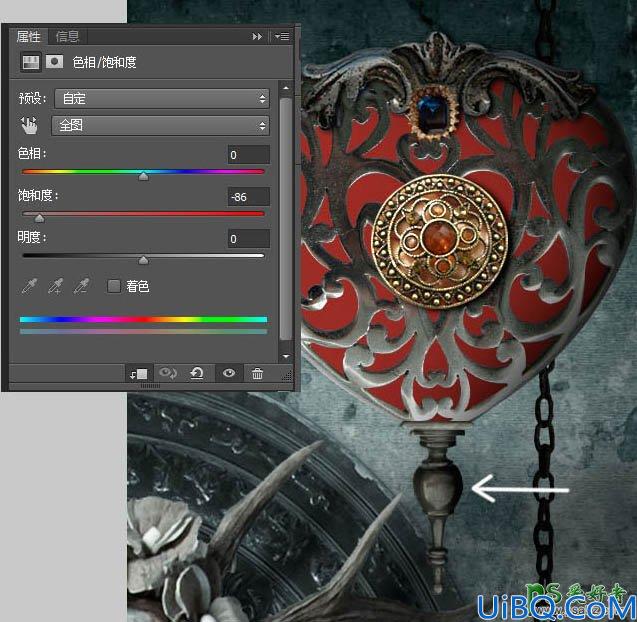Select the Hue/Saturation adjustment icon

[x=31, y=62]
